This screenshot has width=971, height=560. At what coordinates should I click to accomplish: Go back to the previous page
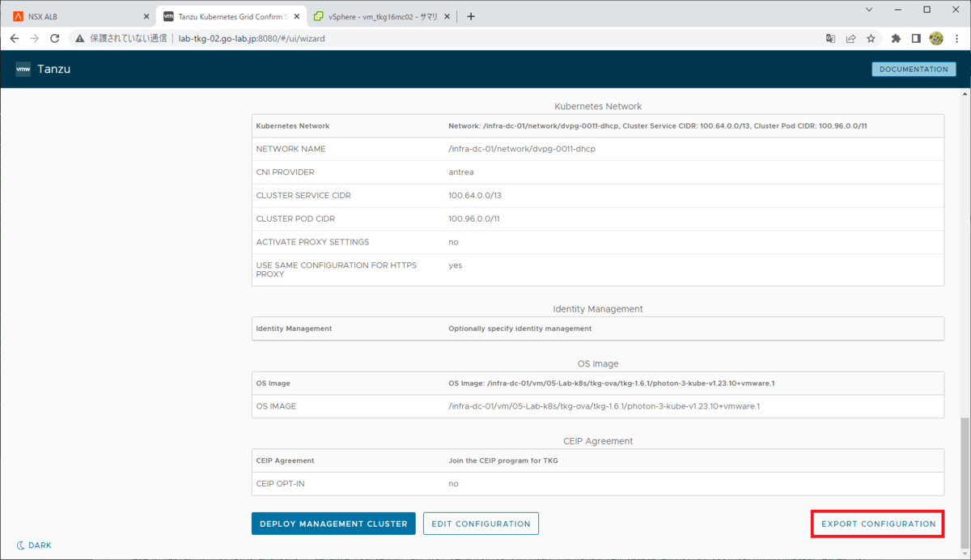click(x=14, y=38)
